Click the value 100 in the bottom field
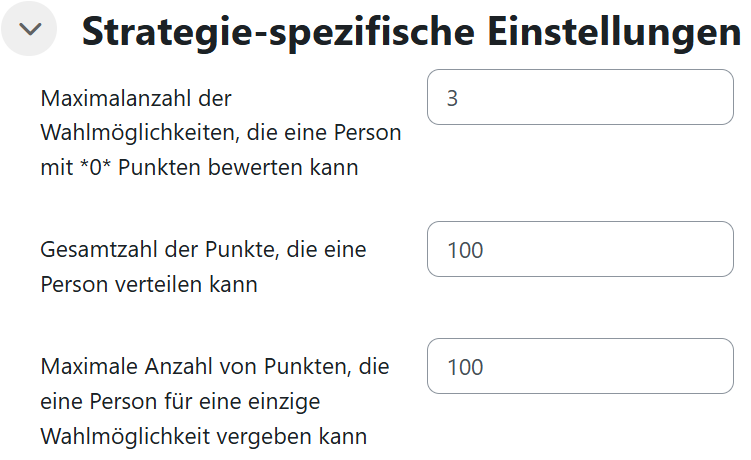This screenshot has height=460, width=751. click(x=466, y=367)
